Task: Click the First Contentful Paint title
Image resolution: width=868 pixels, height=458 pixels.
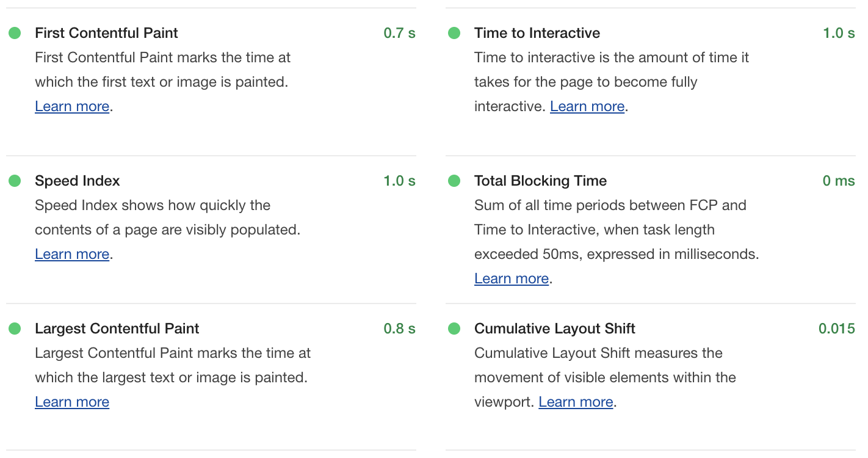Action: [106, 33]
